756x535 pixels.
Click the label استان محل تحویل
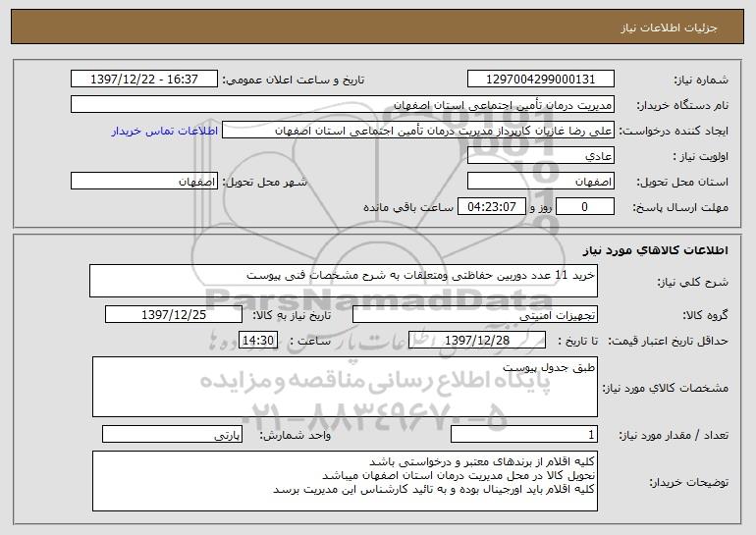pos(682,182)
